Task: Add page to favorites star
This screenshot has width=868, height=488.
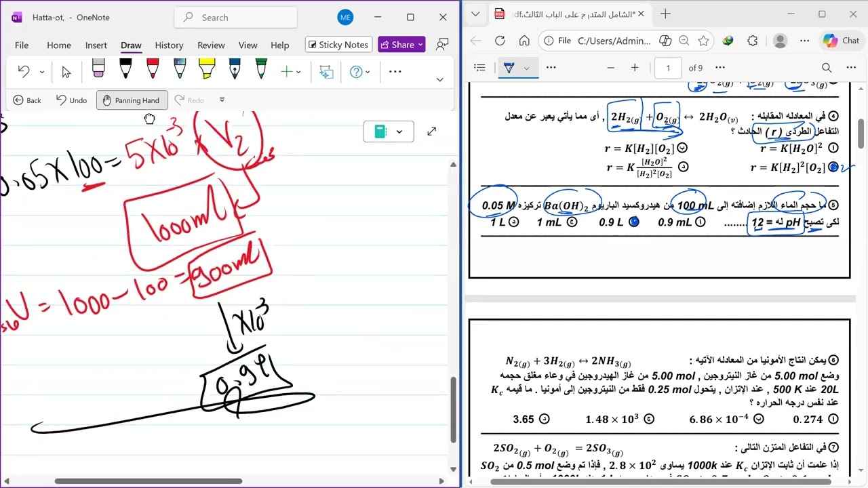Action: 703,41
